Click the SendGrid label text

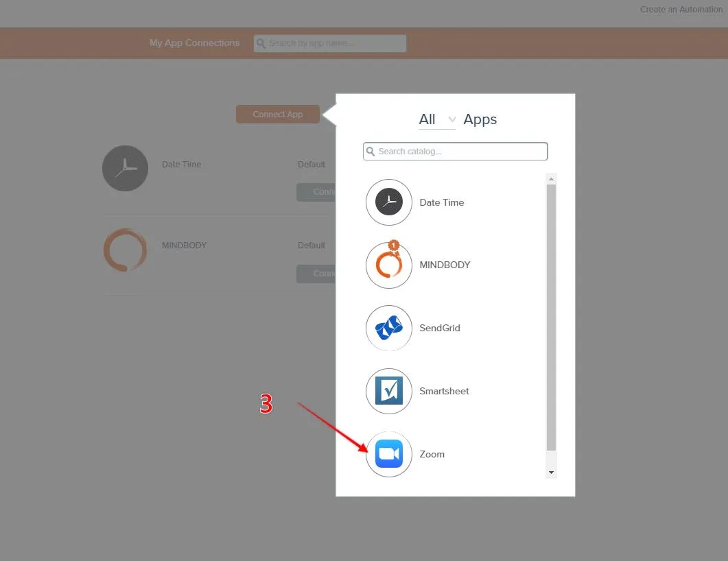pos(440,328)
